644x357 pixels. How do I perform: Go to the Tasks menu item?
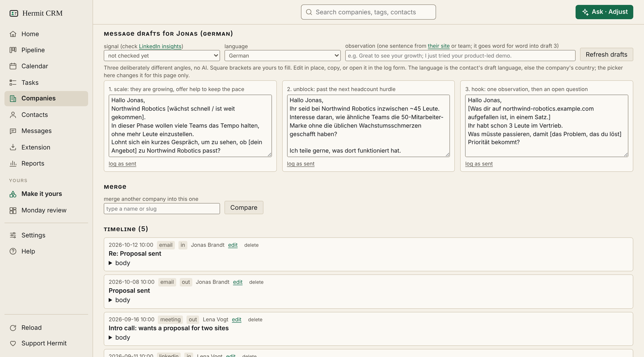[46, 82]
